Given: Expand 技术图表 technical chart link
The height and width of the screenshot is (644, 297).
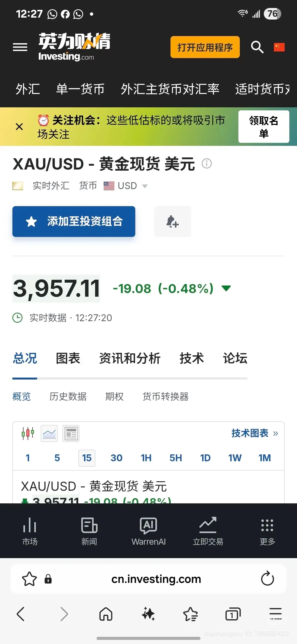Looking at the screenshot, I should 254,433.
